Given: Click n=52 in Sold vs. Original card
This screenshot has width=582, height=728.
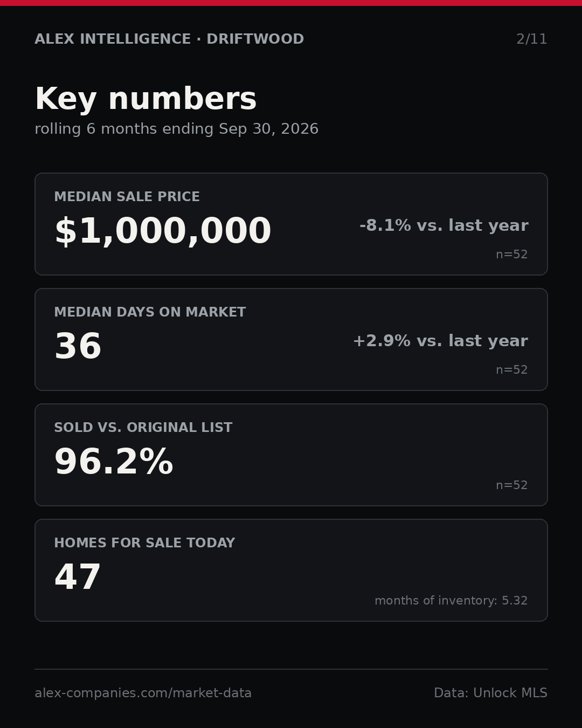Looking at the screenshot, I should click(x=512, y=485).
